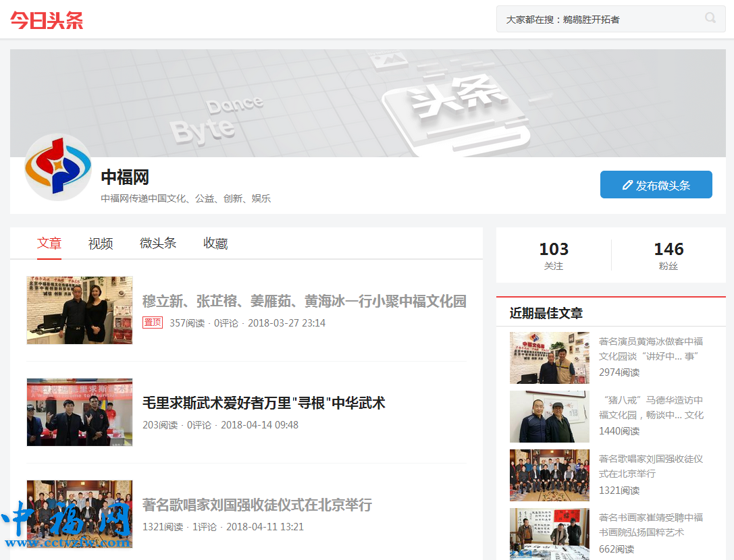Open sidebar article "猪八戒"马德华造访中福文化园
This screenshot has height=560, width=734.
(x=651, y=408)
